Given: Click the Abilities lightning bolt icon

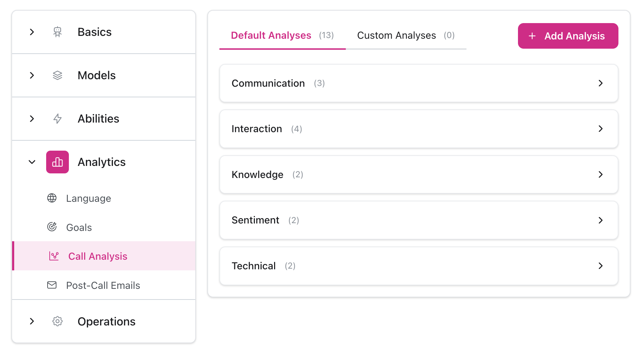Looking at the screenshot, I should pos(57,119).
